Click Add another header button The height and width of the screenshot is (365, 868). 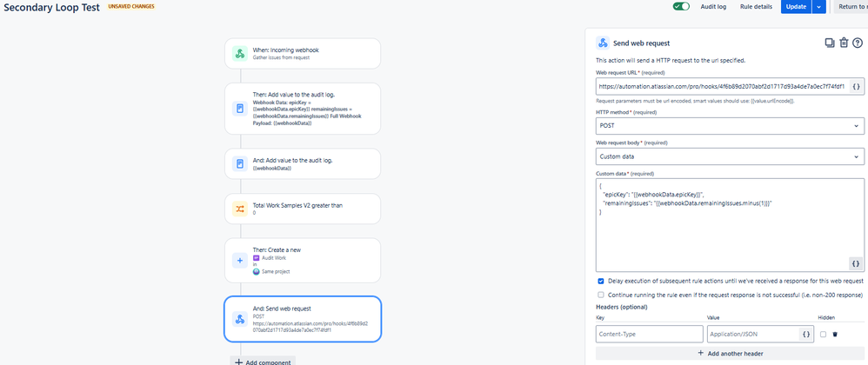(730, 353)
